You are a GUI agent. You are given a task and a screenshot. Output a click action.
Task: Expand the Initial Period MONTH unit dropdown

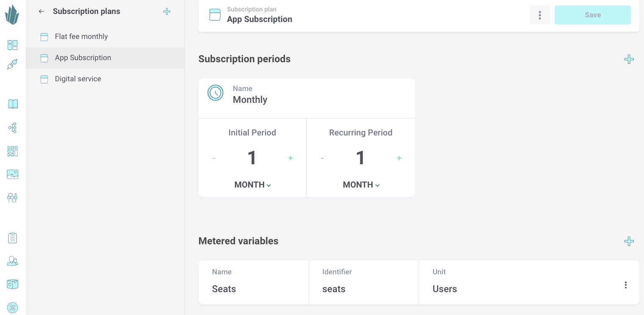pyautogui.click(x=252, y=185)
